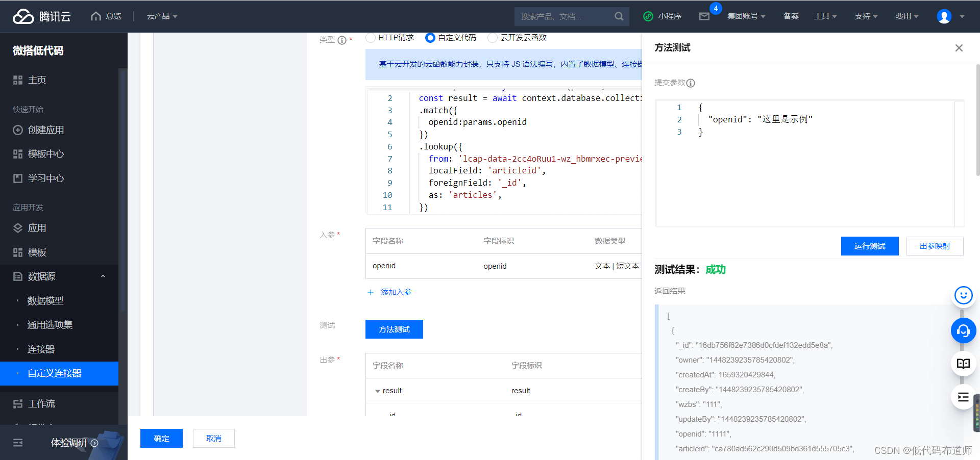Expand the 支持 dropdown
This screenshot has height=460, width=980.
(x=866, y=16)
